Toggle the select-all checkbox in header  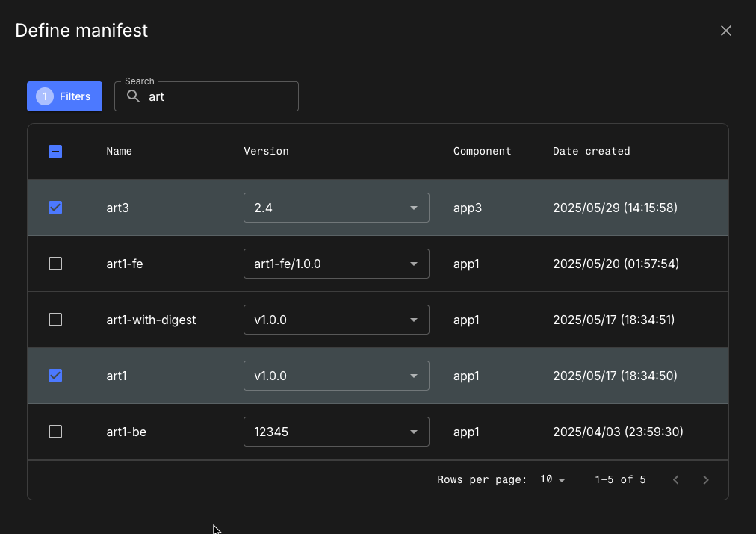tap(55, 151)
